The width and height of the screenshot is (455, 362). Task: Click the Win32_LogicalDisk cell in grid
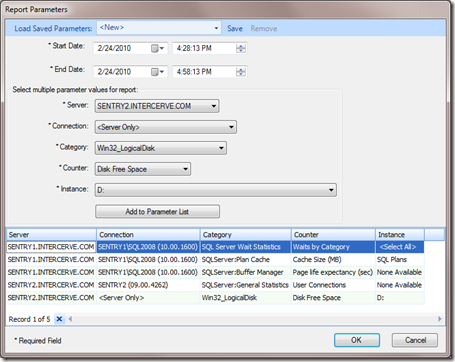[246, 298]
